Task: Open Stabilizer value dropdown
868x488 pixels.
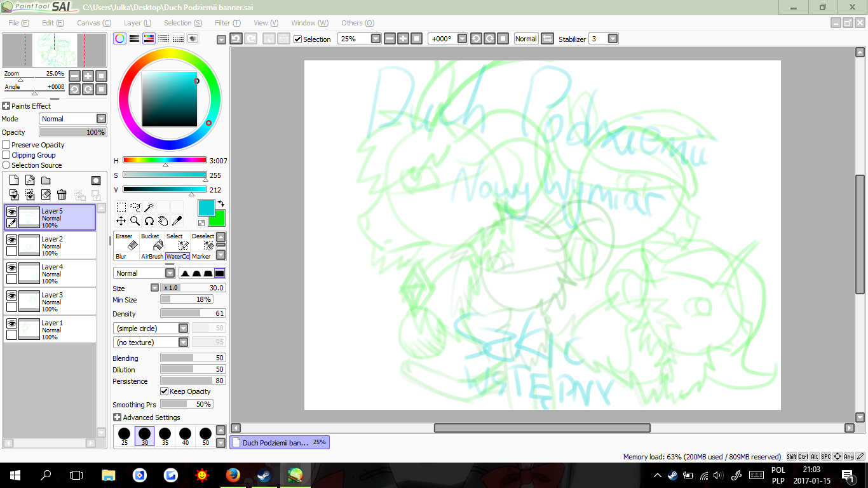Action: [x=613, y=39]
